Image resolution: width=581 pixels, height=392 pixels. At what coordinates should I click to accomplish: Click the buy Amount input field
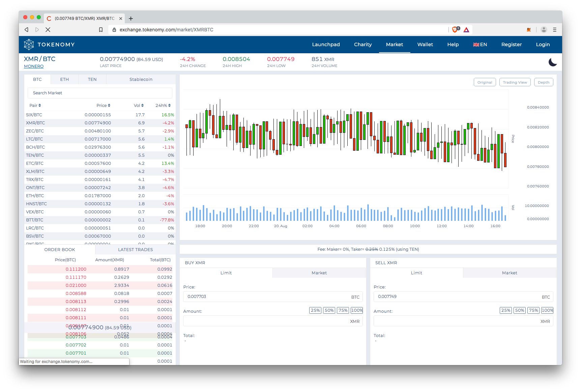273,321
